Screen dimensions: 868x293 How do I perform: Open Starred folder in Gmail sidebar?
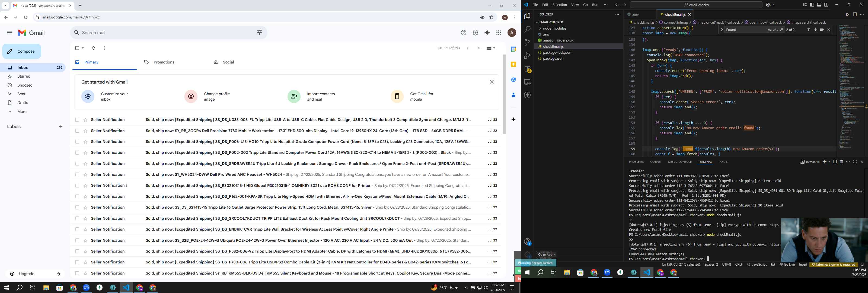pyautogui.click(x=24, y=77)
